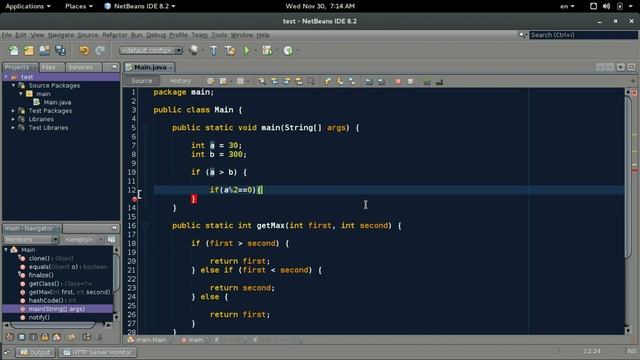Click the Find Previous Occurrence icon
Image resolution: width=640 pixels, height=360 pixels.
coord(274,82)
